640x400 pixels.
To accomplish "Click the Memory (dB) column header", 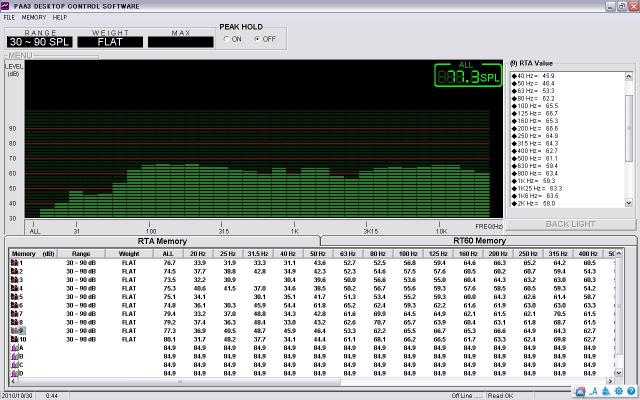I will [x=33, y=254].
